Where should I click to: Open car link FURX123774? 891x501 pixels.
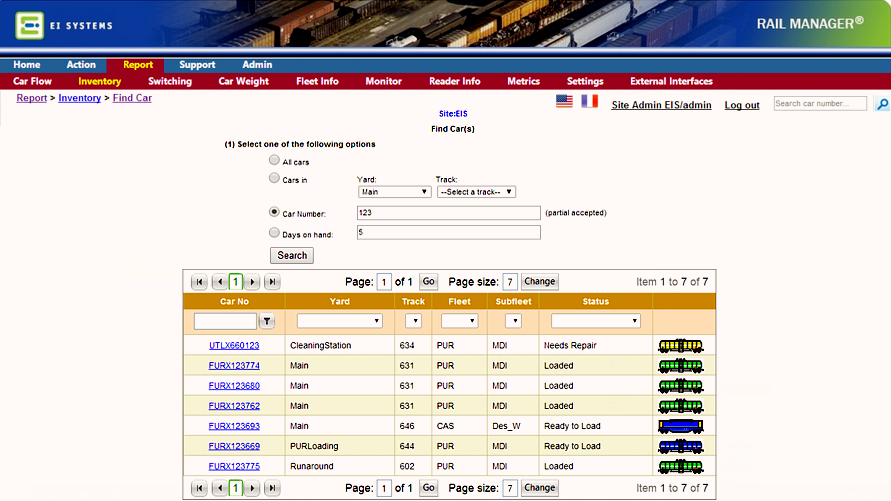click(234, 366)
